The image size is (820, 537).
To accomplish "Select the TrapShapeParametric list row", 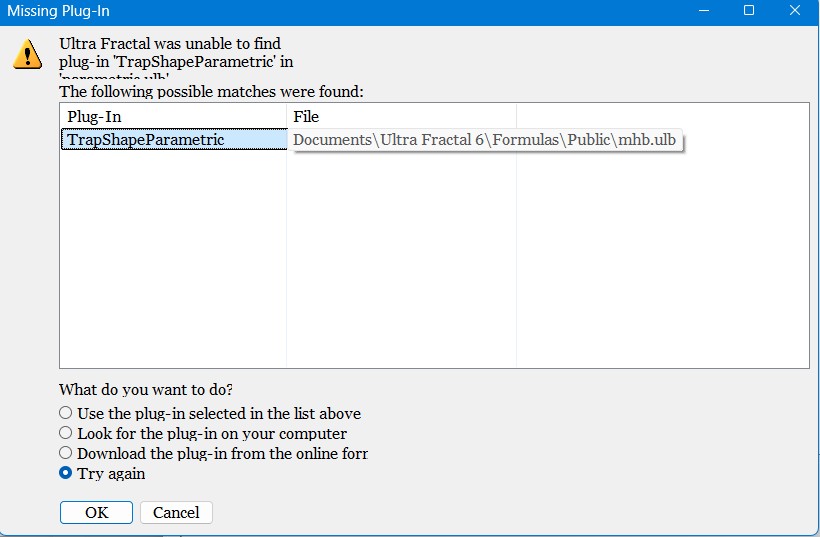I will pyautogui.click(x=174, y=140).
